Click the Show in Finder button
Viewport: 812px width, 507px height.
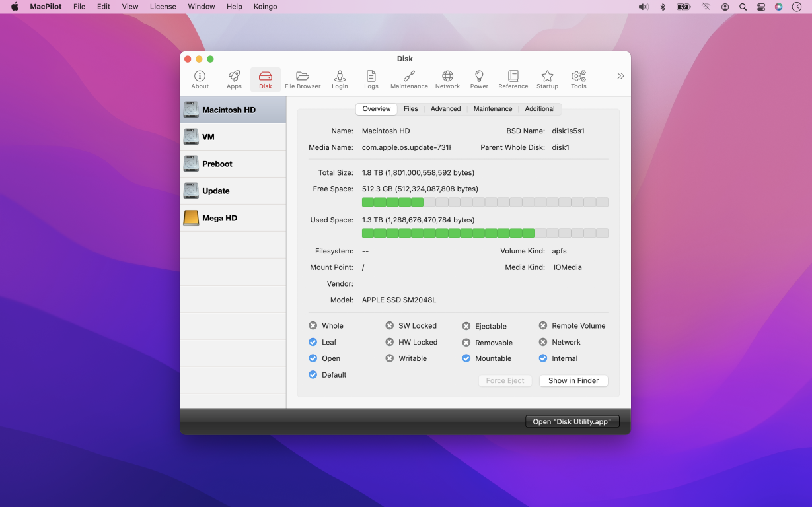coord(573,380)
